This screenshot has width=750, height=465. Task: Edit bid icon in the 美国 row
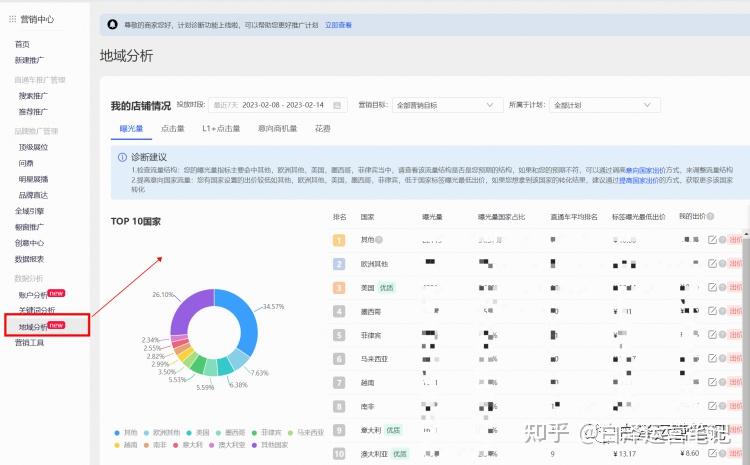tap(712, 287)
